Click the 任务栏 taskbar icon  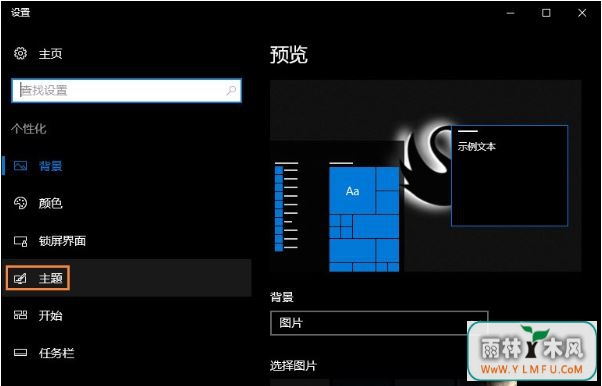20,353
